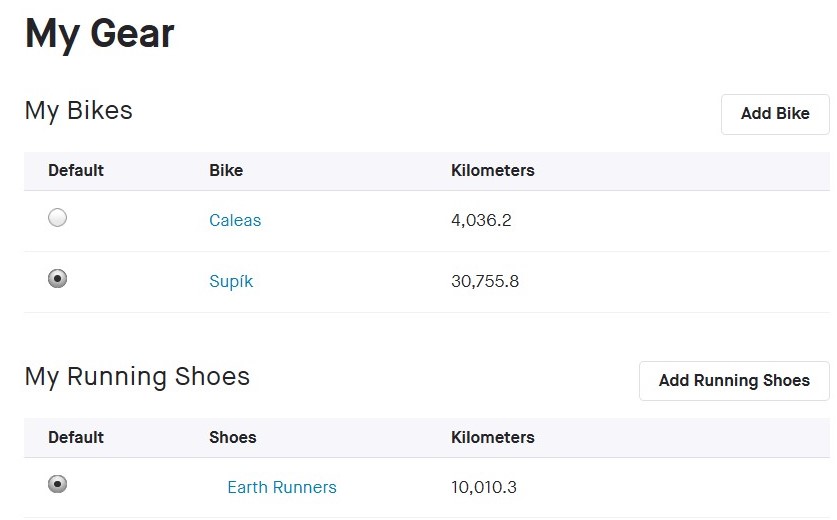Open the Earth Runners shoes link
The height and width of the screenshot is (520, 837).
282,487
